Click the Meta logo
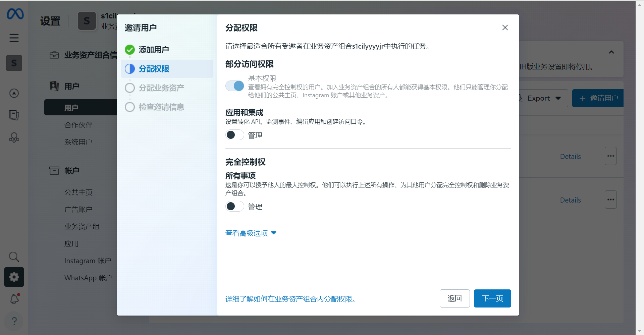Screen dimensions: 644x335 (x=15, y=14)
